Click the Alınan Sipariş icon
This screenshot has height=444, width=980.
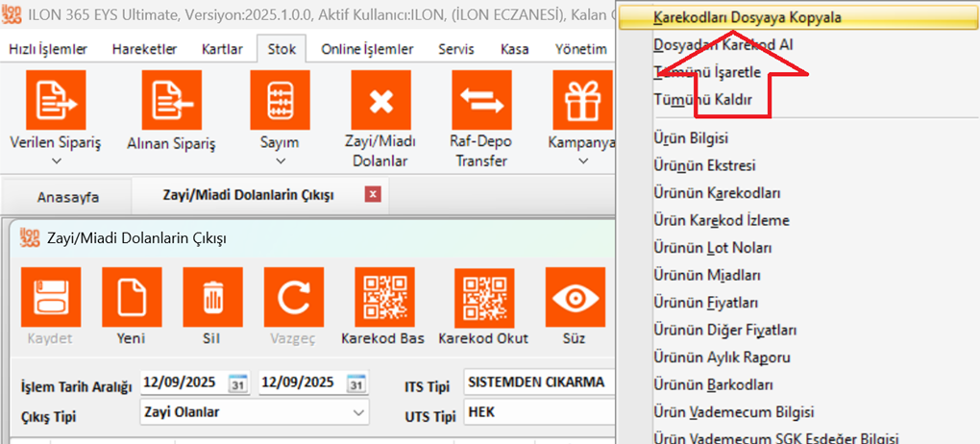(171, 100)
